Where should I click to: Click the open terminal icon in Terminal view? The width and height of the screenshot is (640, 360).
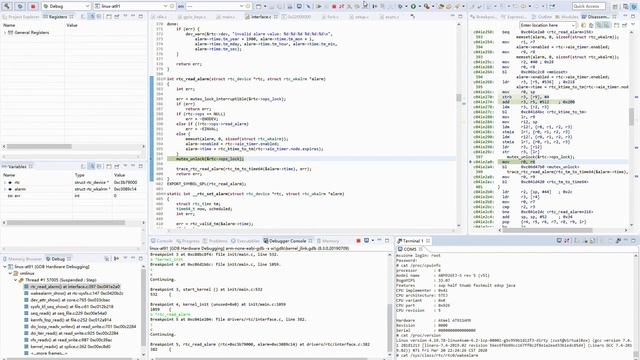pos(559,241)
